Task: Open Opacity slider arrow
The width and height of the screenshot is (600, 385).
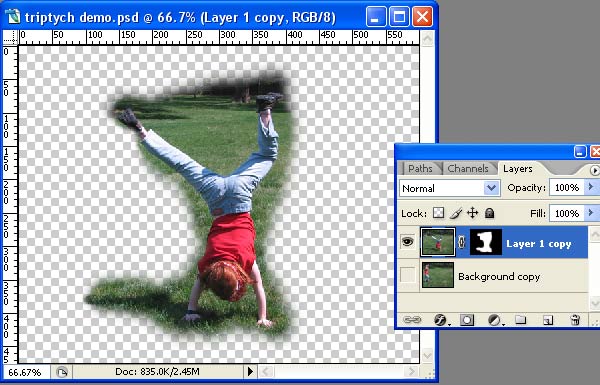Action: point(591,187)
